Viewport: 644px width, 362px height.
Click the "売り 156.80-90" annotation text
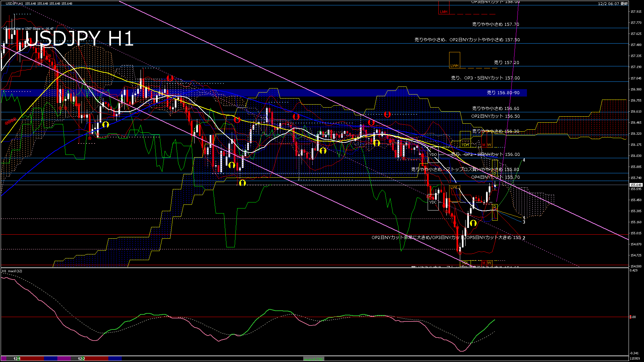pos(503,93)
